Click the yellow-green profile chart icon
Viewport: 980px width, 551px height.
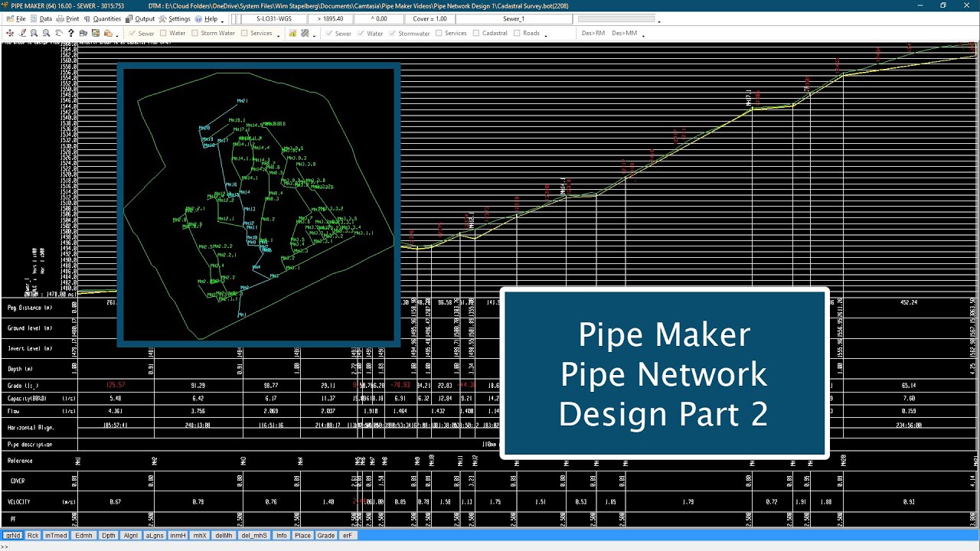292,33
